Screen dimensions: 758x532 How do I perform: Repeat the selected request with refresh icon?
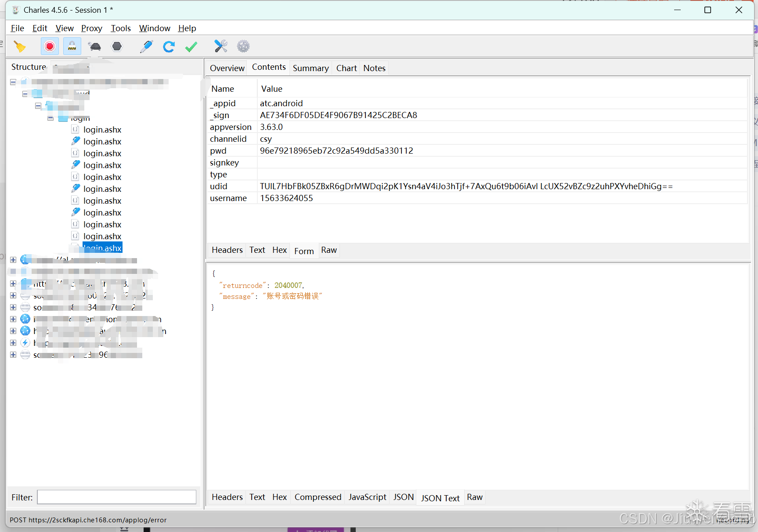[x=169, y=47]
